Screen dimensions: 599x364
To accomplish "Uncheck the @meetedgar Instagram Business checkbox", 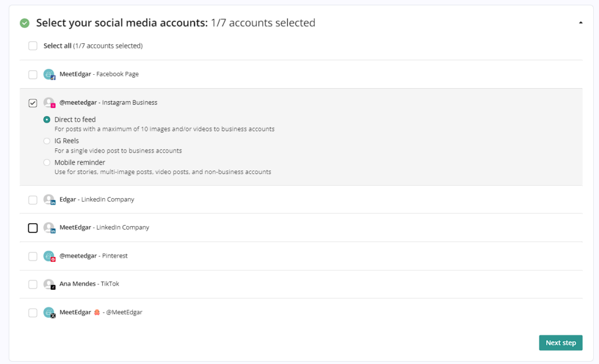I will click(33, 103).
